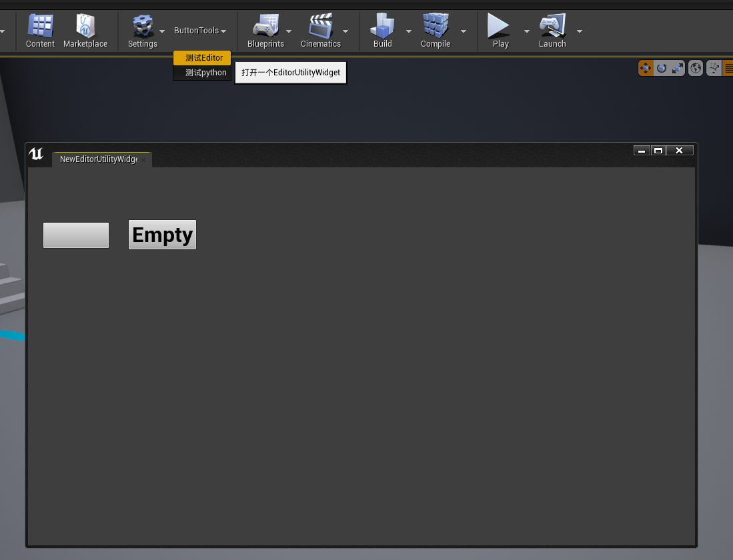Image resolution: width=733 pixels, height=560 pixels.
Task: Expand the Compile options arrow
Action: (464, 31)
